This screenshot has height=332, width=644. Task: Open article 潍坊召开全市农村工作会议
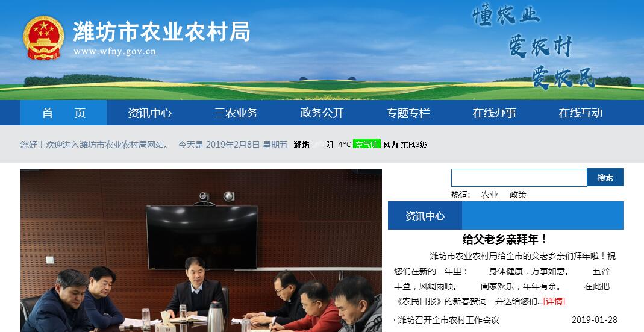coord(448,320)
